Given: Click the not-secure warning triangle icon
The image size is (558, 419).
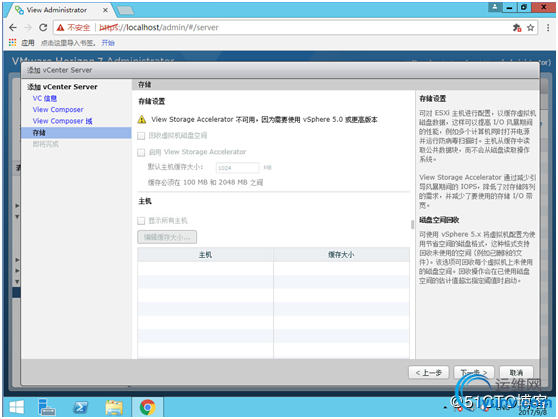Looking at the screenshot, I should (60, 27).
